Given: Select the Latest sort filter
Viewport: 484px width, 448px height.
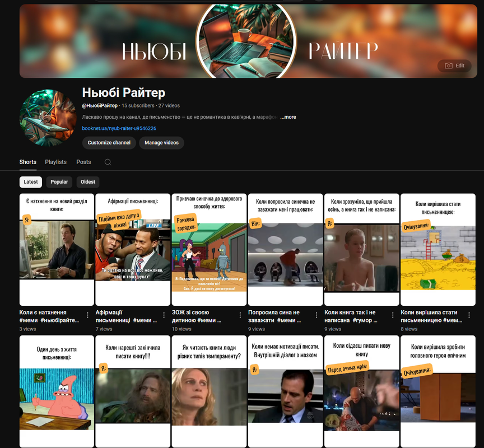Looking at the screenshot, I should pyautogui.click(x=31, y=182).
